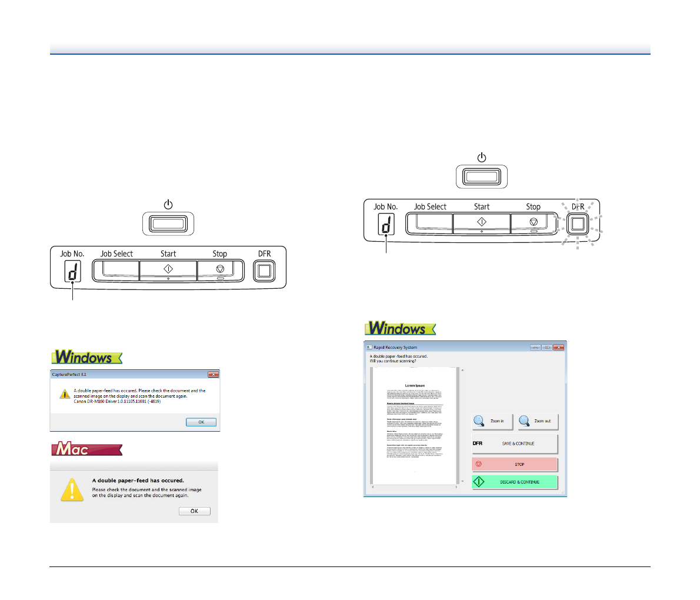700x600 pixels.
Task: Click the Zoom out magnifier button
Action: click(538, 421)
